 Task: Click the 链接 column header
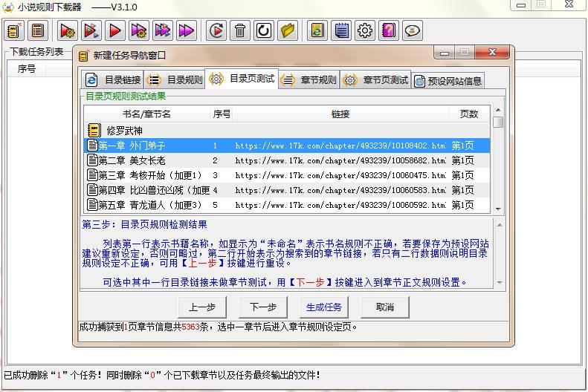click(x=340, y=114)
